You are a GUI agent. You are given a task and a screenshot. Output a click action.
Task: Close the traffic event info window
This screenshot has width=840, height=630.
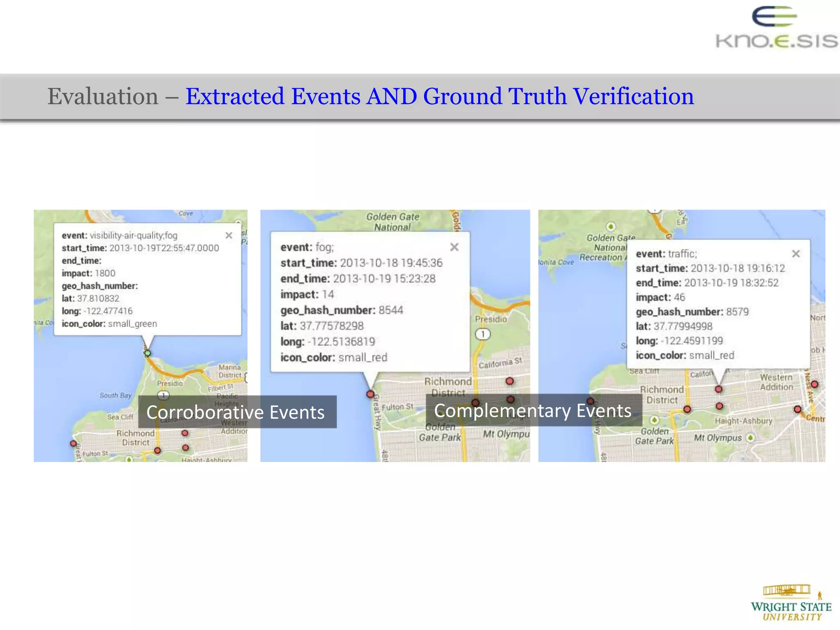tap(796, 254)
